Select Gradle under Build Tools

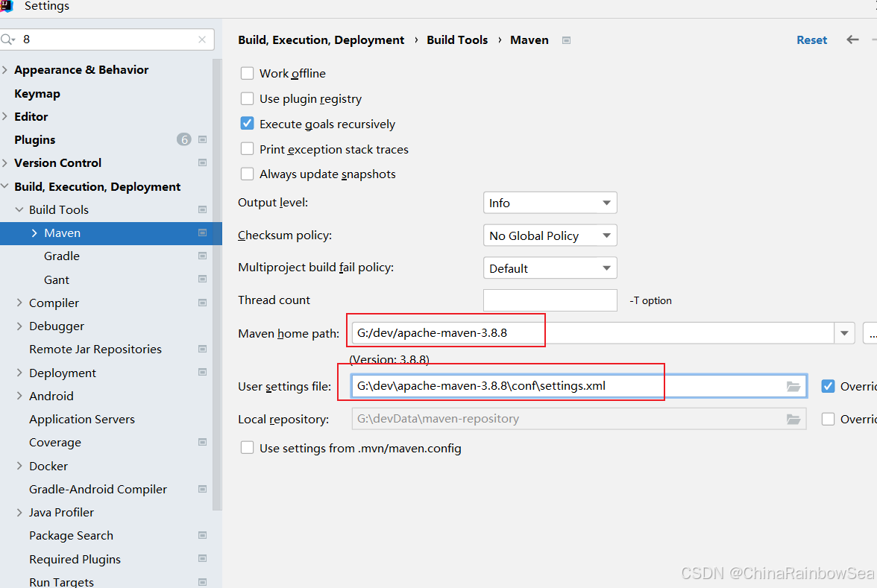point(61,256)
